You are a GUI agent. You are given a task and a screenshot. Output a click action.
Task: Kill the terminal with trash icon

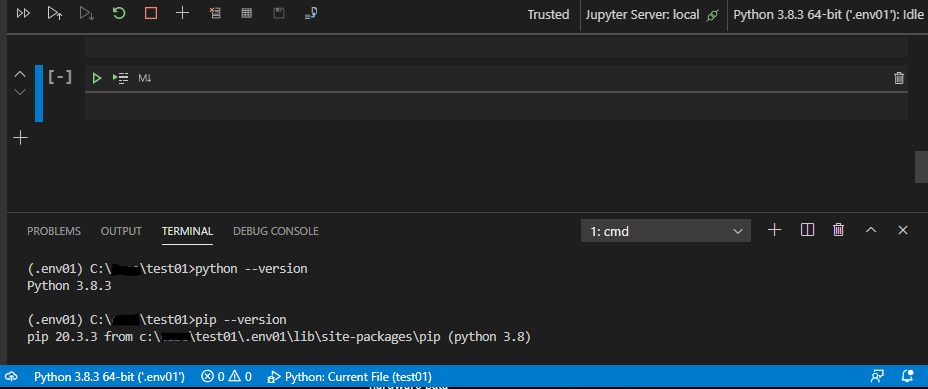click(839, 230)
